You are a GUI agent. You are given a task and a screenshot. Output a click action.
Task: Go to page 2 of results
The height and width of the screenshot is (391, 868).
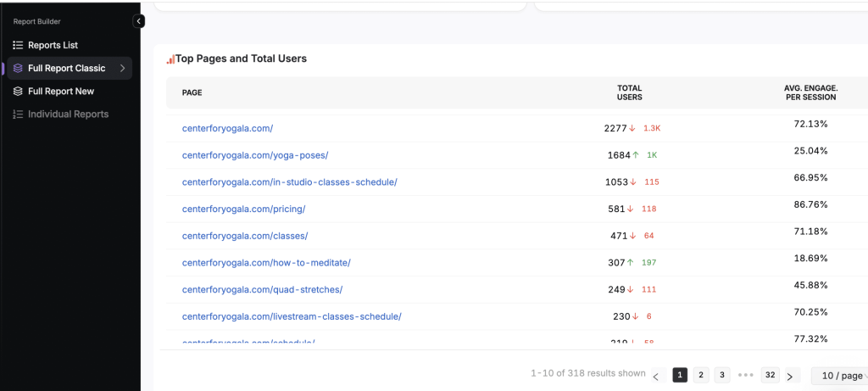[701, 375]
